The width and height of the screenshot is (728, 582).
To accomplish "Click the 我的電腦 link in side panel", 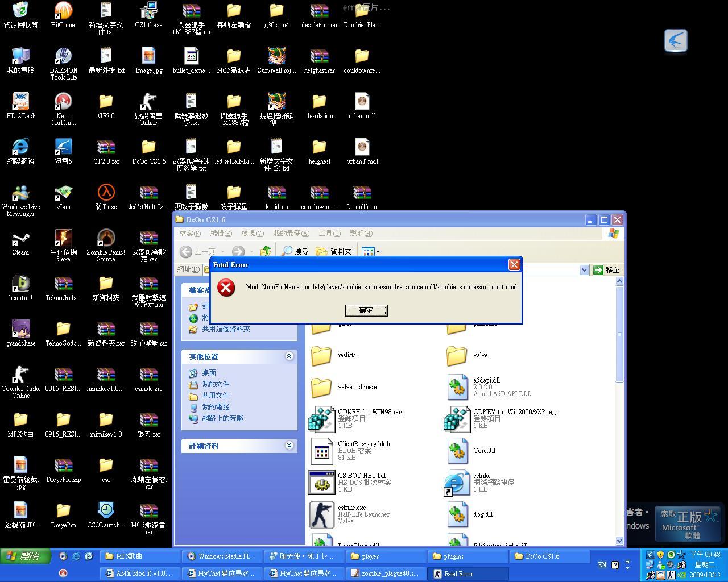I will click(x=216, y=407).
